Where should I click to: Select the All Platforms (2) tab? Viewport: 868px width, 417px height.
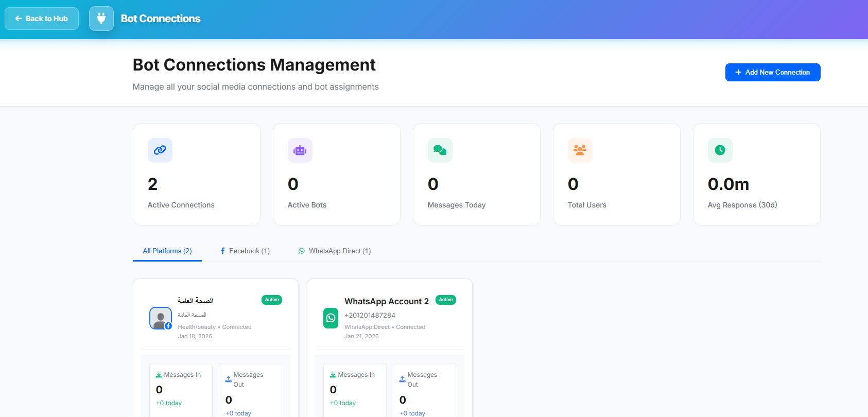coord(167,251)
